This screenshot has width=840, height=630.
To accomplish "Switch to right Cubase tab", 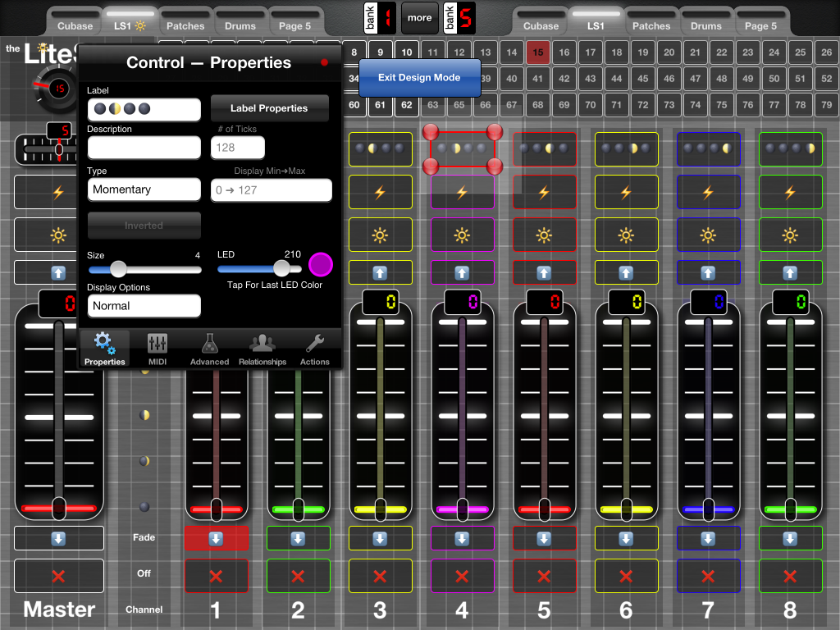I will tap(541, 22).
